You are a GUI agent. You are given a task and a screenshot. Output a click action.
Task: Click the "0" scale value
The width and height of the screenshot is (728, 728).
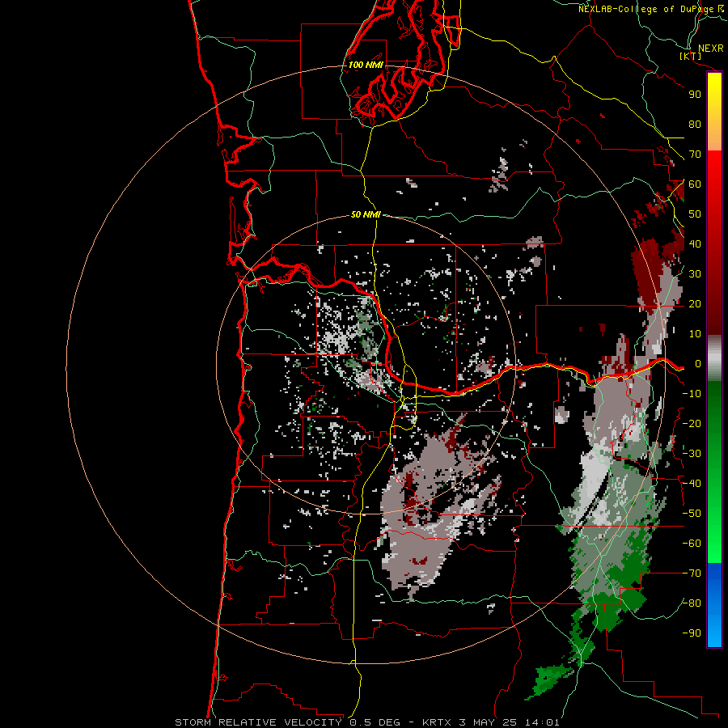[x=697, y=364]
